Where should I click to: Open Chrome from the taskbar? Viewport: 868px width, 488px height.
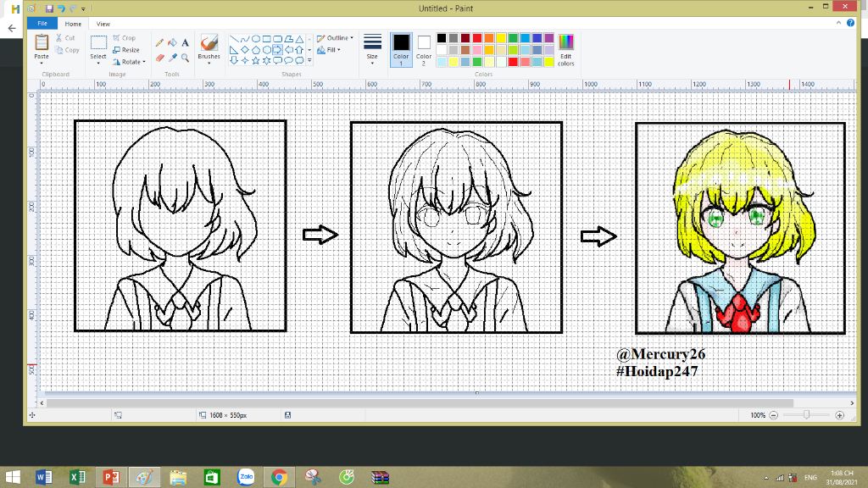point(279,477)
